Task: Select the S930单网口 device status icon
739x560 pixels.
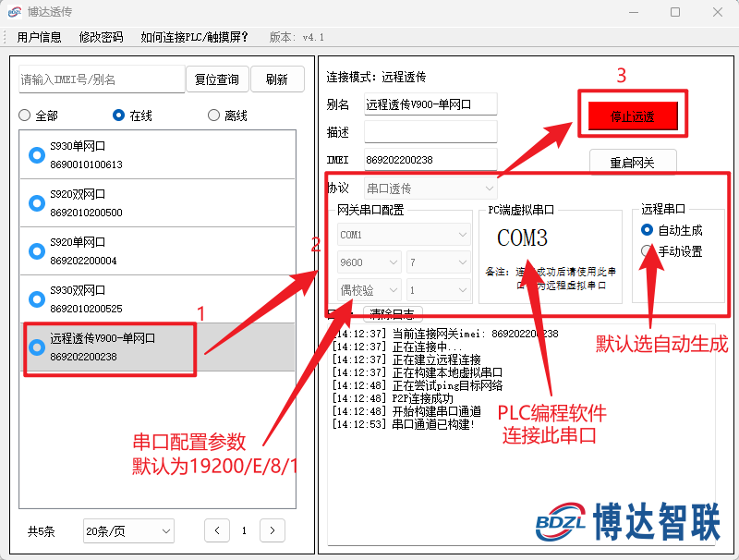Action: click(x=37, y=155)
